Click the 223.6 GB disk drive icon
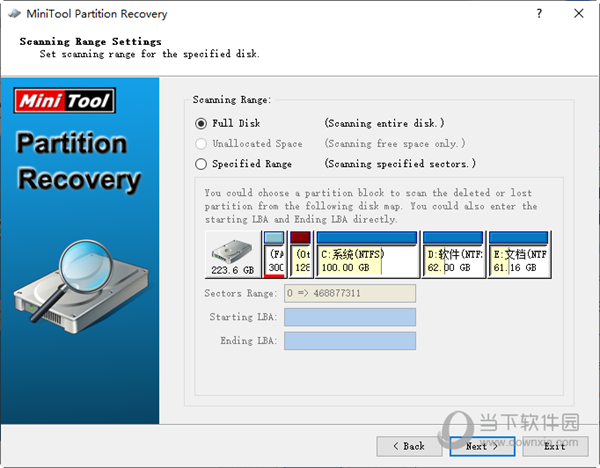Viewport: 600px width, 468px height. coord(233,254)
